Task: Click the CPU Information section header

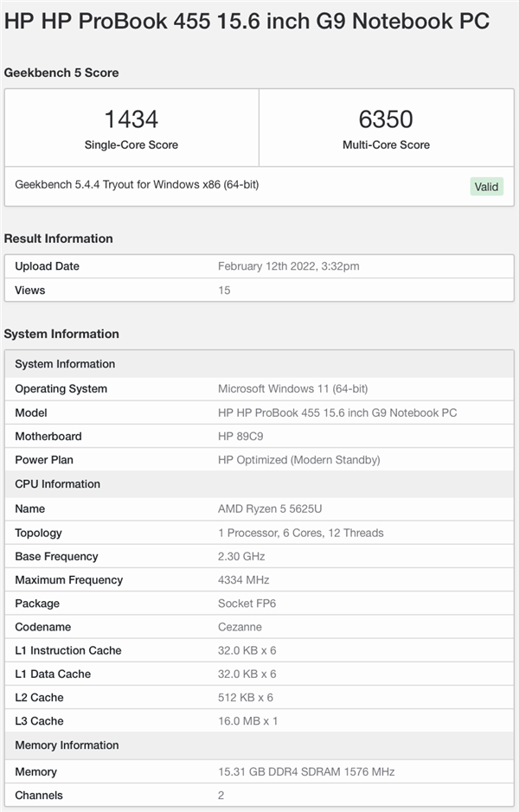Action: coord(58,484)
